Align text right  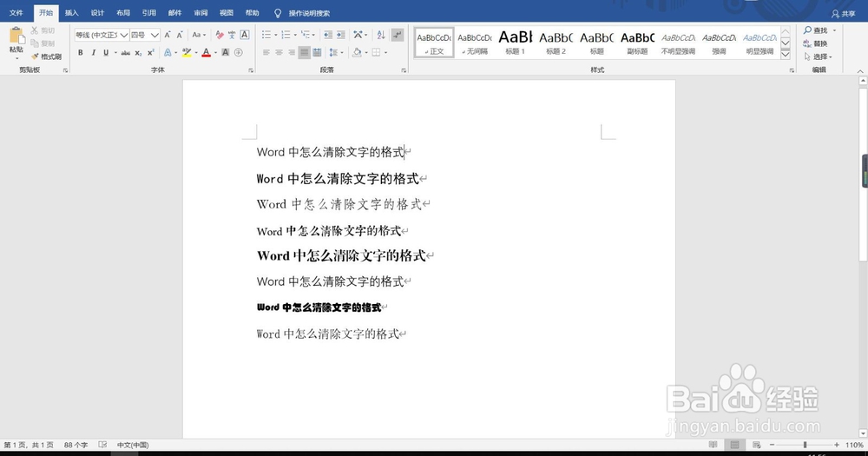(292, 53)
